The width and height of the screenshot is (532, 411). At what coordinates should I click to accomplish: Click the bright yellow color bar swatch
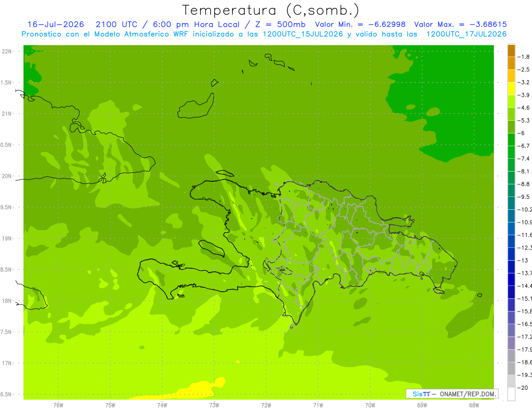coord(511,89)
